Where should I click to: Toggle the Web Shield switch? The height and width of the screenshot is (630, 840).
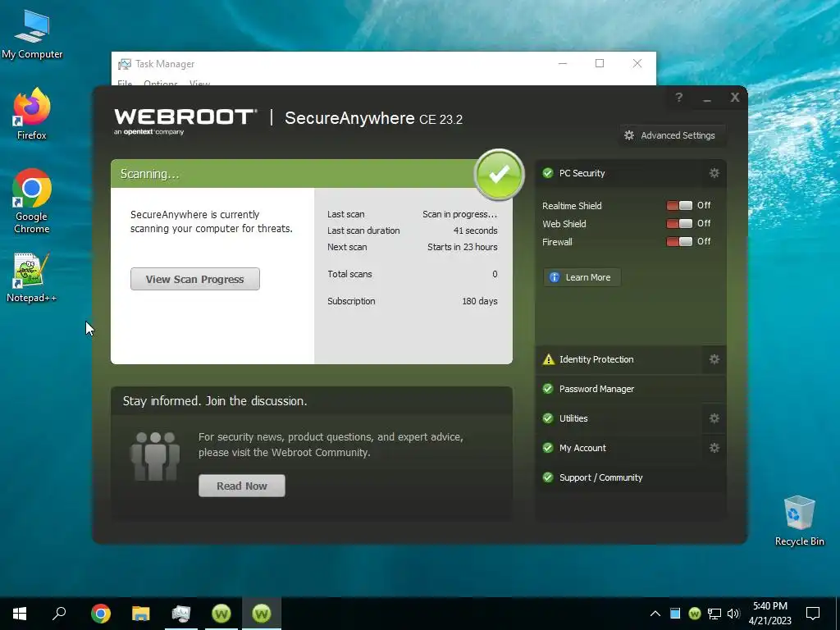(x=679, y=223)
